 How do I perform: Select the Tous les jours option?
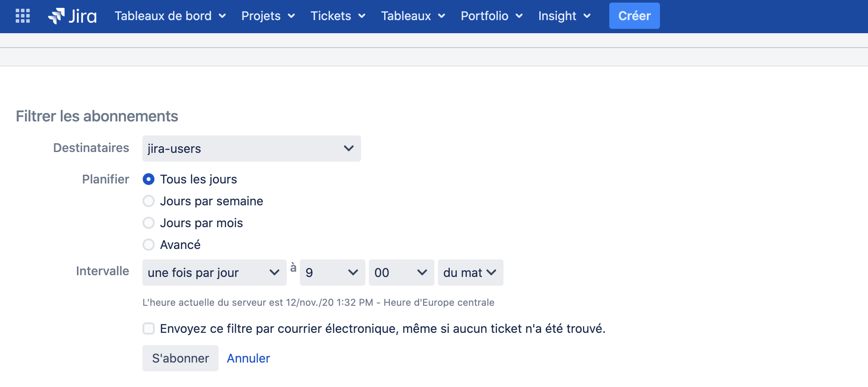coord(149,179)
